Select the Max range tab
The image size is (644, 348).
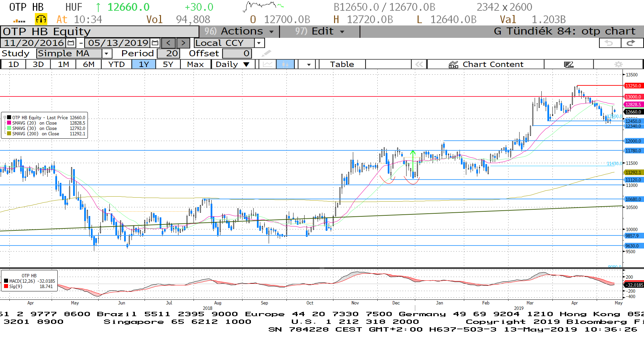[x=196, y=64]
